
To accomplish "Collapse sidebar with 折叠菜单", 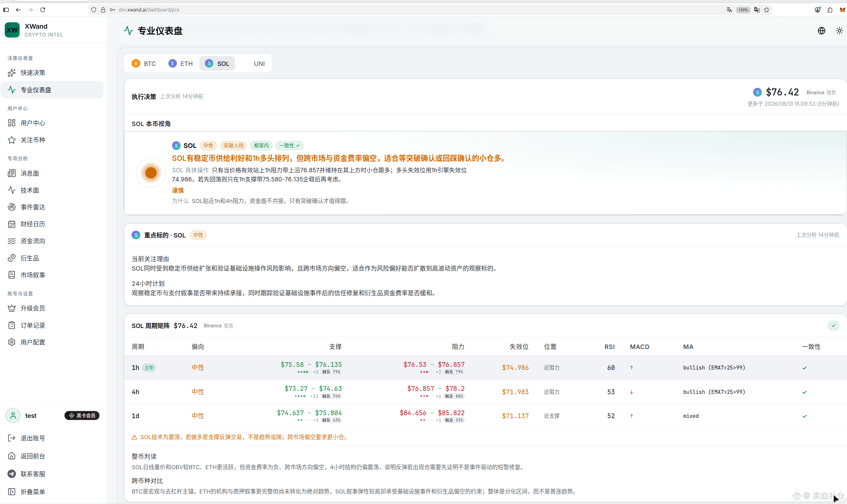I will (33, 492).
